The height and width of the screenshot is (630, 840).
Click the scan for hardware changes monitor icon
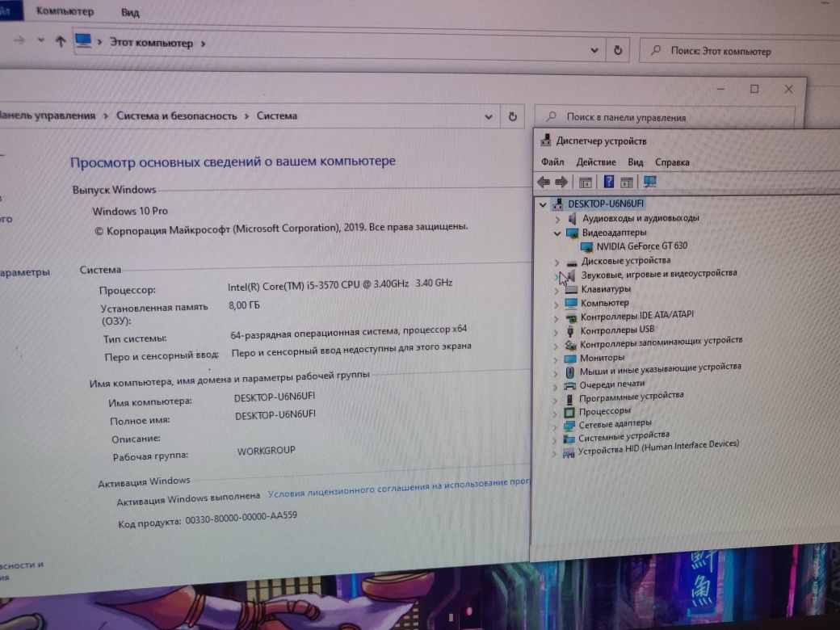[x=650, y=183]
